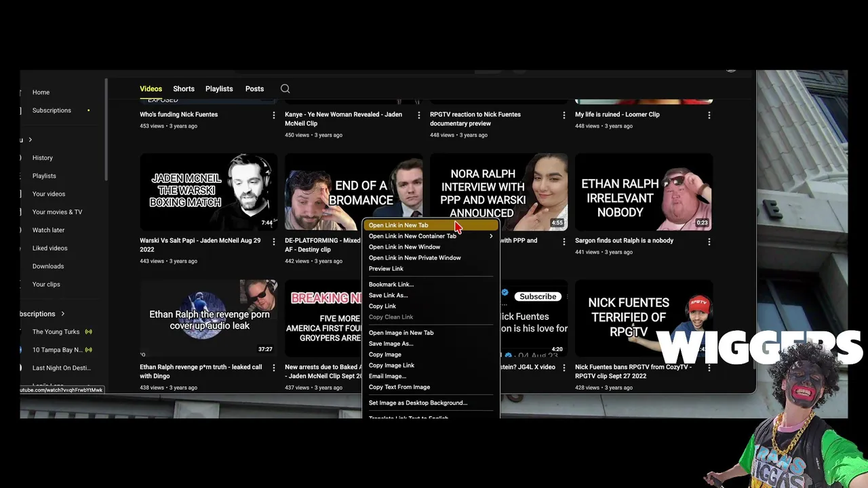The image size is (868, 488).
Task: Open options menu for Ethan Ralph revenge video
Action: coord(274,368)
